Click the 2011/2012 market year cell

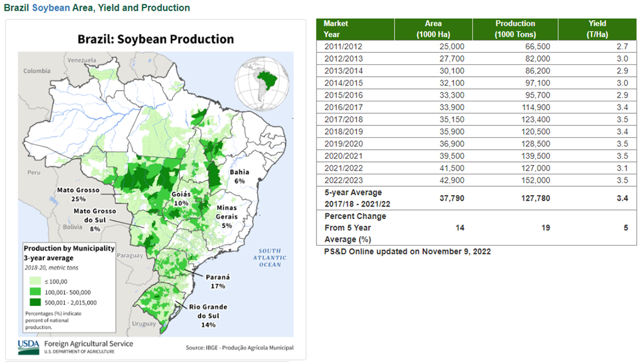click(343, 47)
